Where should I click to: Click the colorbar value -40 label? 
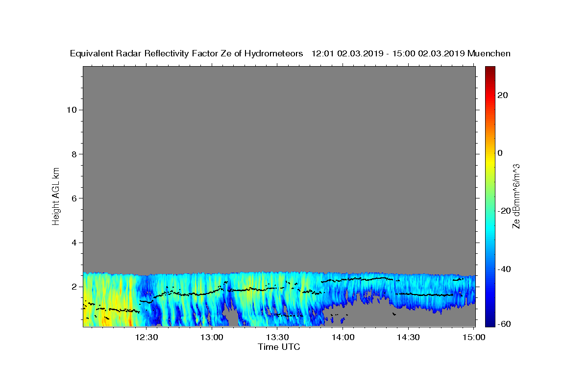tap(504, 269)
